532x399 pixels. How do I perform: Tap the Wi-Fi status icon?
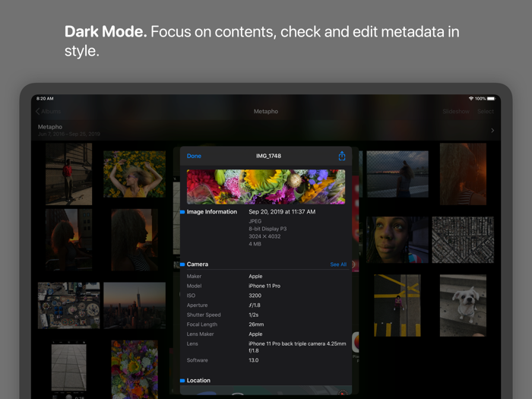471,98
